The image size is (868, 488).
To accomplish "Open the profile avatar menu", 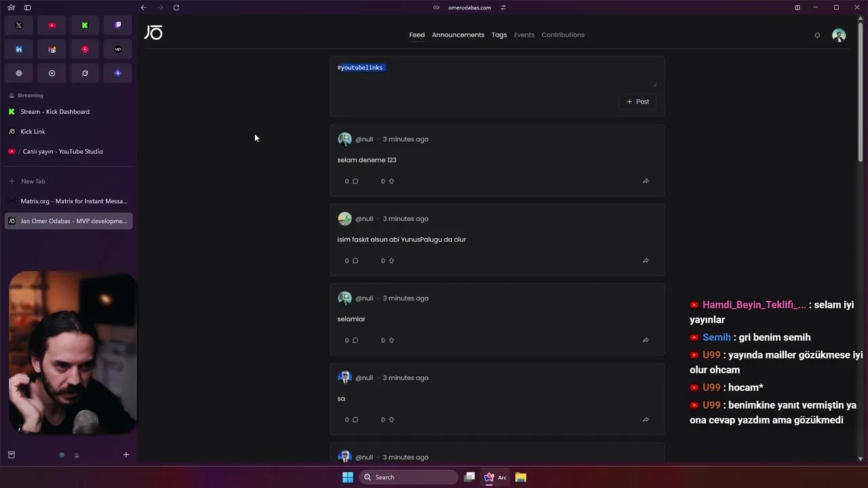I will 839,35.
